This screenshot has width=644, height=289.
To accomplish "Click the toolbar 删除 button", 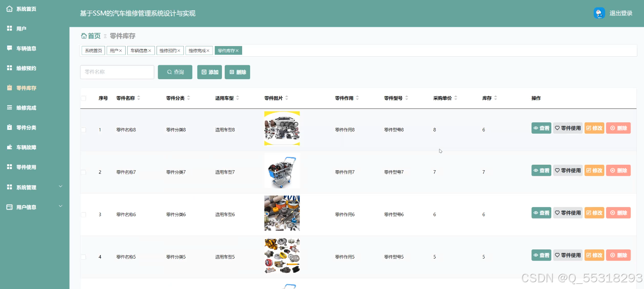I will tap(237, 72).
